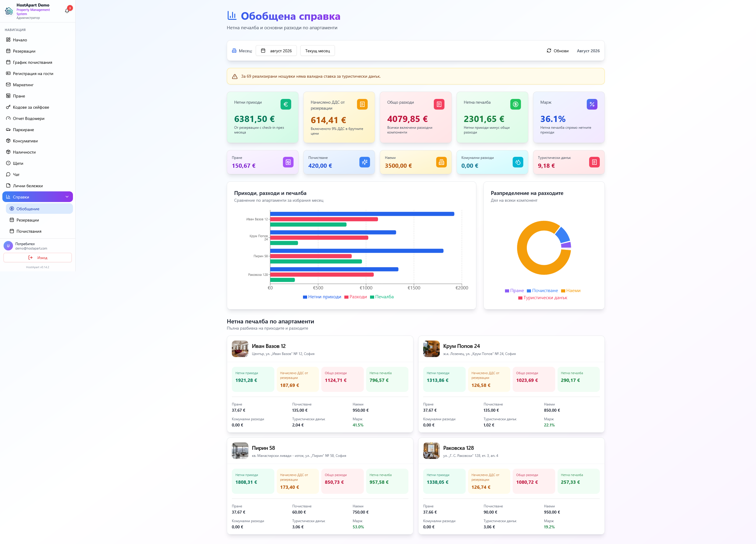The height and width of the screenshot is (544, 756).
Task: Open Отчет Водомери page
Action: (x=37, y=118)
